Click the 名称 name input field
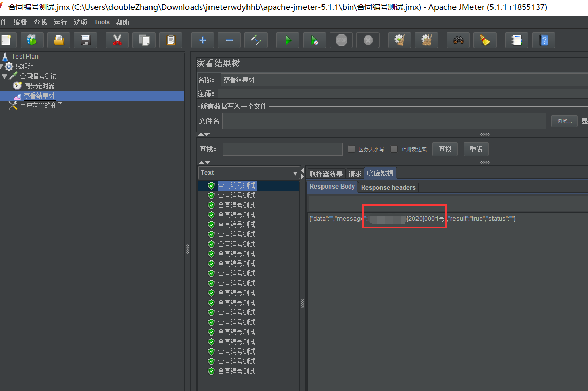 coord(404,80)
